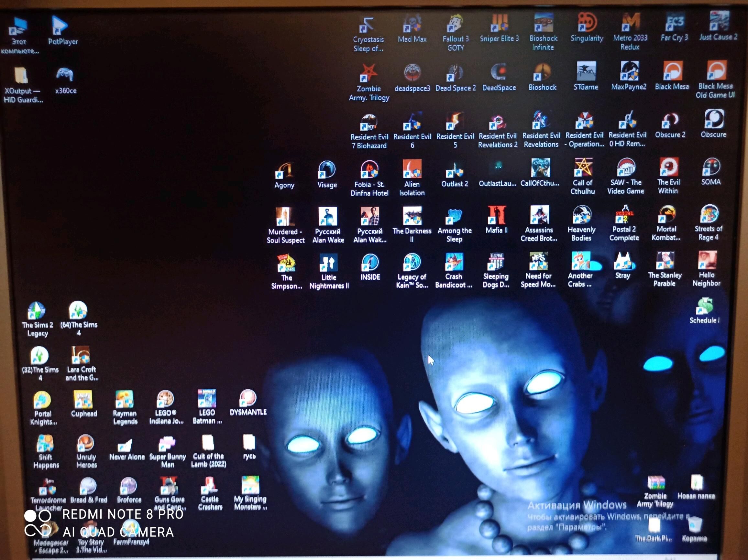Image resolution: width=748 pixels, height=560 pixels.
Task: Open Outlast 2 shortcut
Action: (x=455, y=169)
